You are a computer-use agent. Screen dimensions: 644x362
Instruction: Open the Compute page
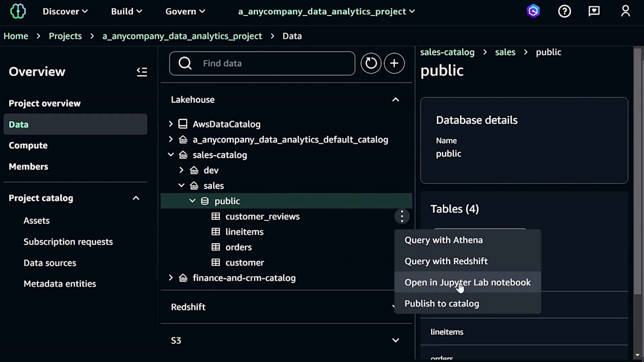pos(28,145)
